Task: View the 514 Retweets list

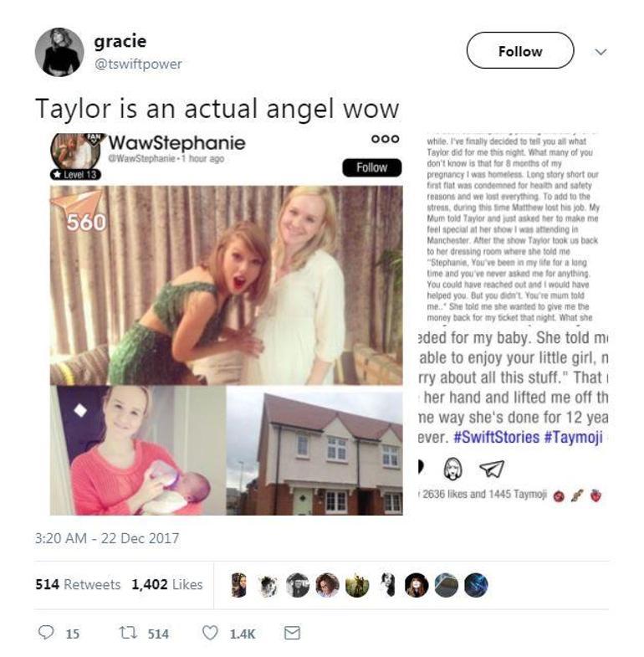Action: tap(78, 584)
